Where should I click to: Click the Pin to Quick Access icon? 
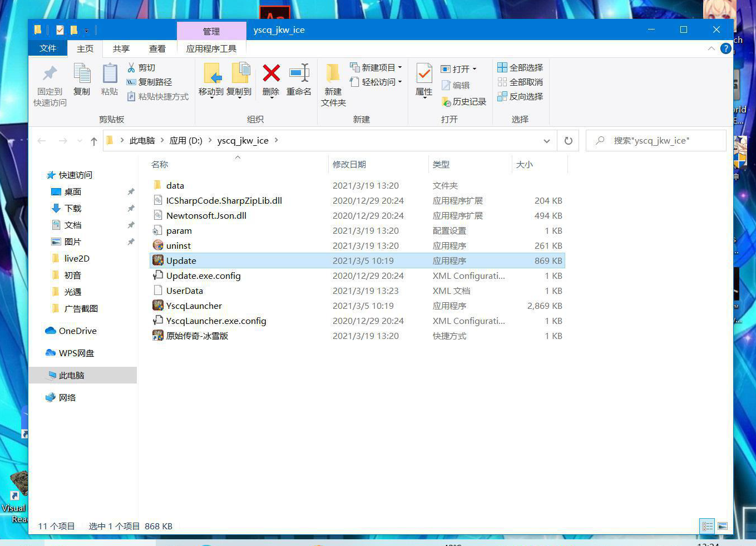50,74
